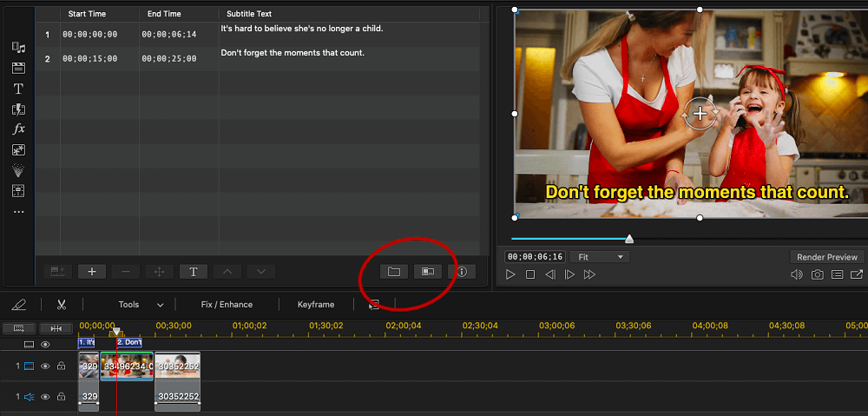Image resolution: width=868 pixels, height=416 pixels.
Task: Click the Render Preview button
Action: [x=827, y=257]
